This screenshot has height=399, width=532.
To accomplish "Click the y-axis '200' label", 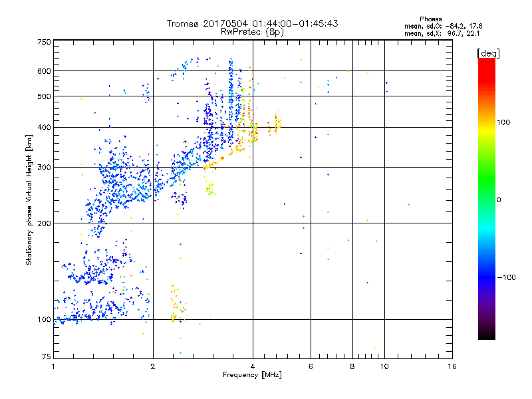I will point(45,223).
